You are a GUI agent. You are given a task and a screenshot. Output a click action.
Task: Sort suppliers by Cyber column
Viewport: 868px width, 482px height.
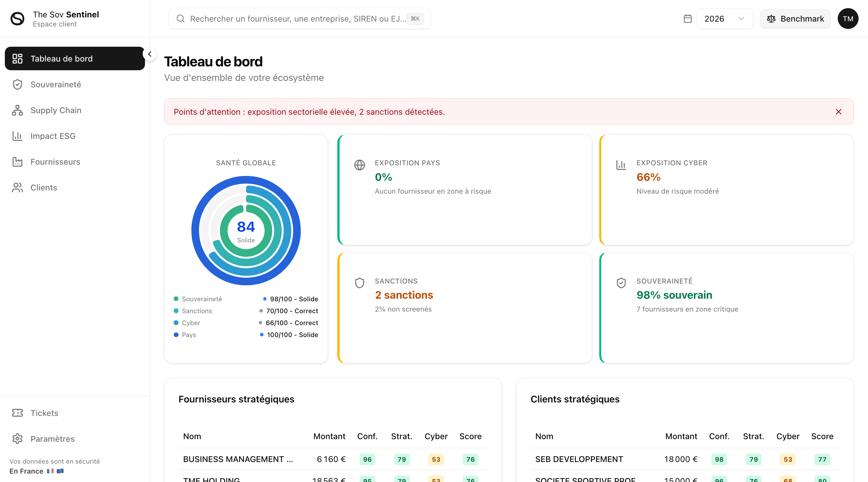(436, 436)
